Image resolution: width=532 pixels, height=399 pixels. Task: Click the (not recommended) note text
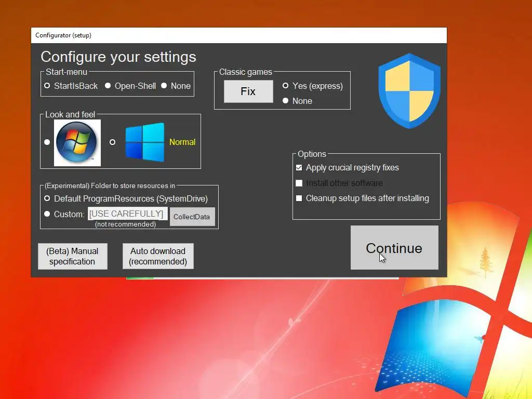(126, 224)
